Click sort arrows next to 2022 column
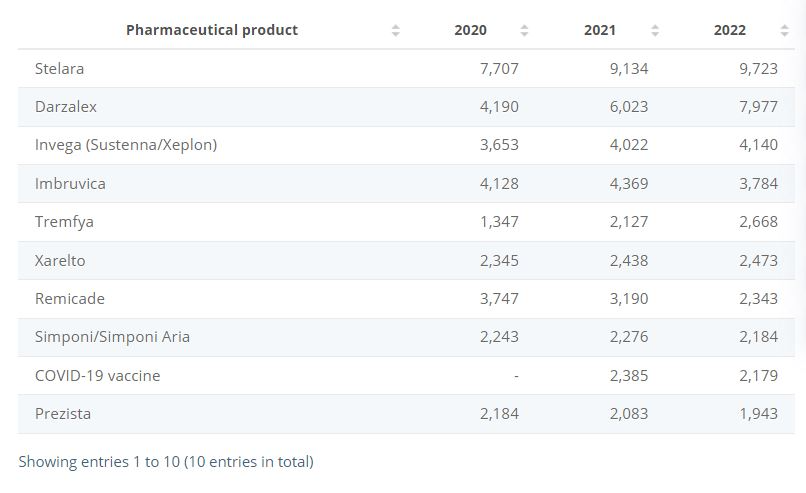Image resolution: width=806 pixels, height=493 pixels. (784, 31)
